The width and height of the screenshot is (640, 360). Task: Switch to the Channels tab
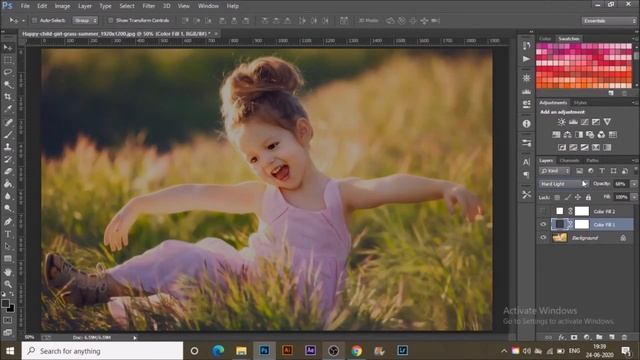click(569, 160)
